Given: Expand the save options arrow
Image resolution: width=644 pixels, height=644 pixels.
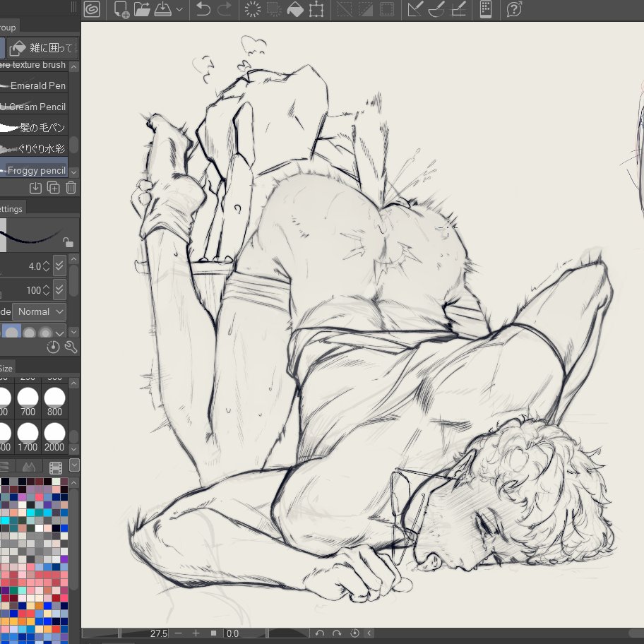Looking at the screenshot, I should 179,9.
